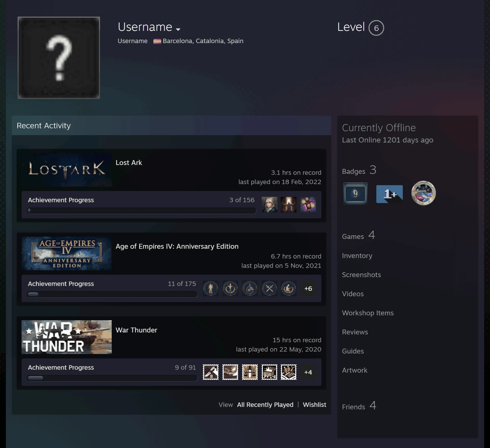Open Age of Empires IV banner image
The image size is (490, 448).
[67, 253]
